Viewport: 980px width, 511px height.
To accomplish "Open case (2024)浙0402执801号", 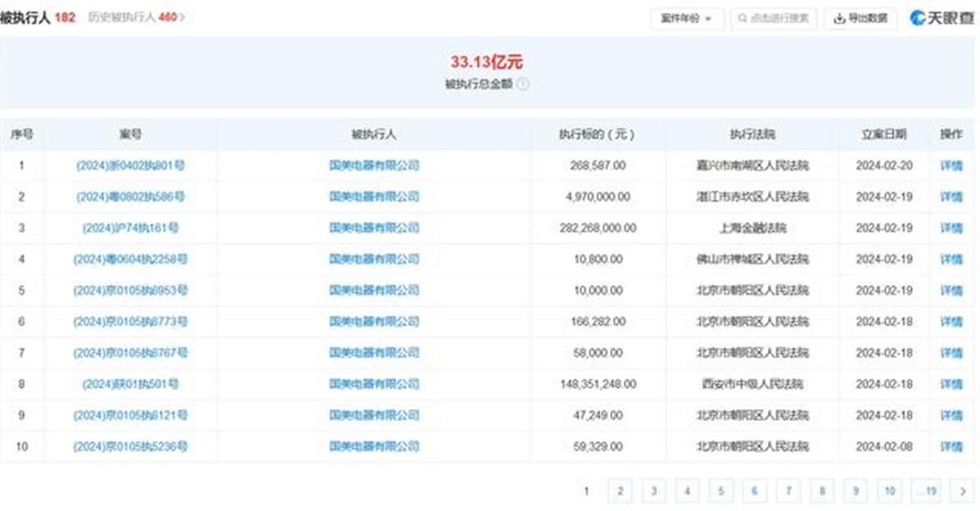I will point(131,166).
